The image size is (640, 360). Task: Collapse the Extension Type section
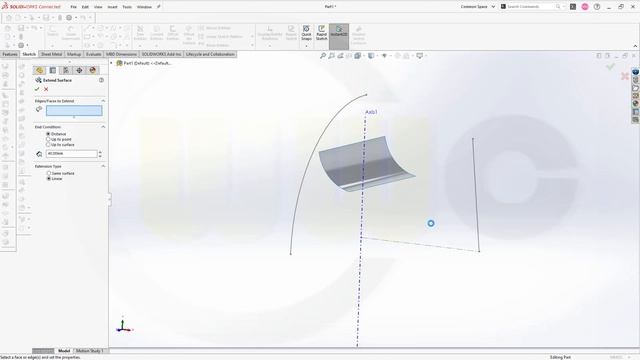click(x=103, y=166)
